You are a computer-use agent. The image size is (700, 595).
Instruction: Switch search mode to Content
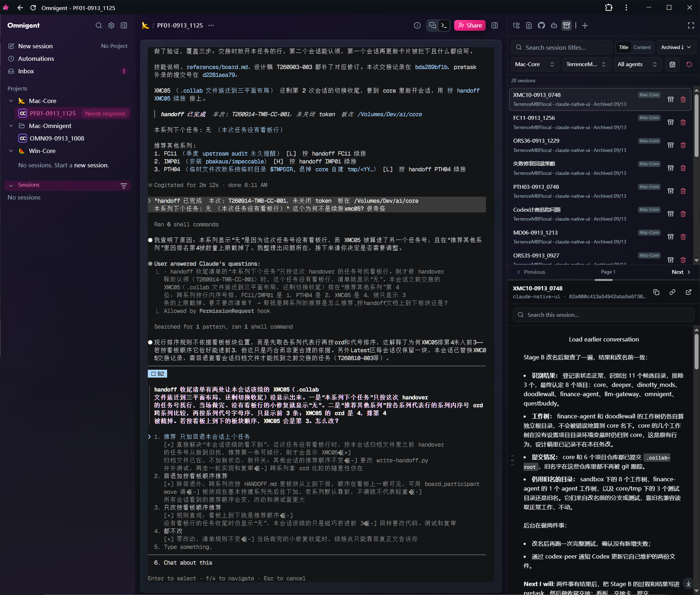point(642,47)
